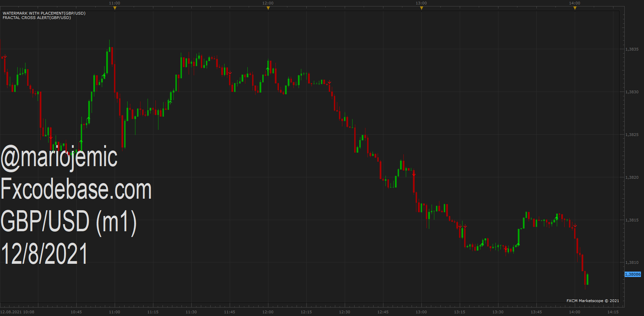Click the 12:30 label on bottom time axis
Viewport: 644px width, 316px height.
pos(344,312)
